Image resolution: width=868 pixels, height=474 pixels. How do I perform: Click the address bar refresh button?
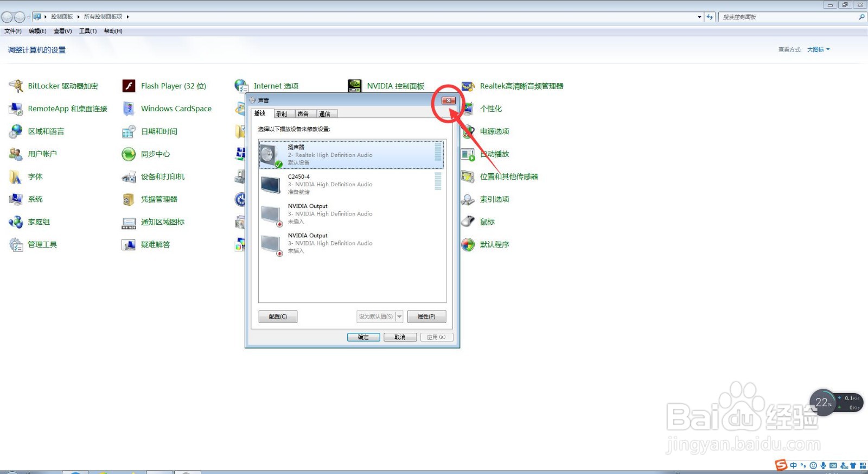tap(710, 17)
